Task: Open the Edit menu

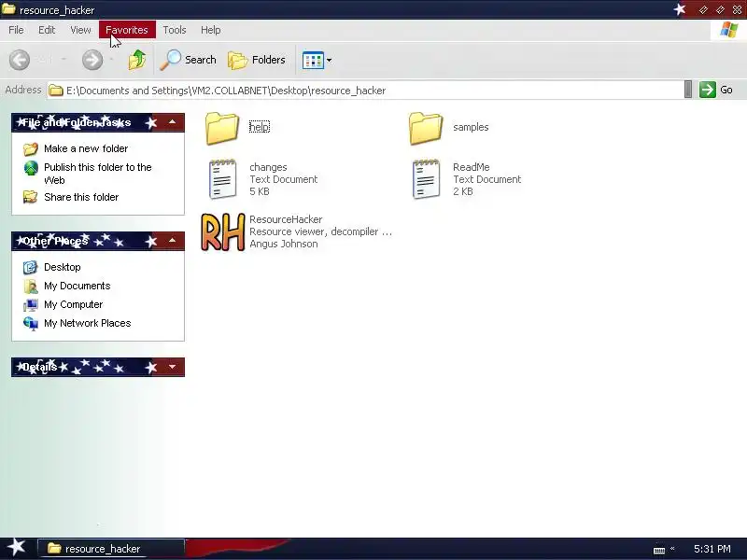Action: pos(47,30)
